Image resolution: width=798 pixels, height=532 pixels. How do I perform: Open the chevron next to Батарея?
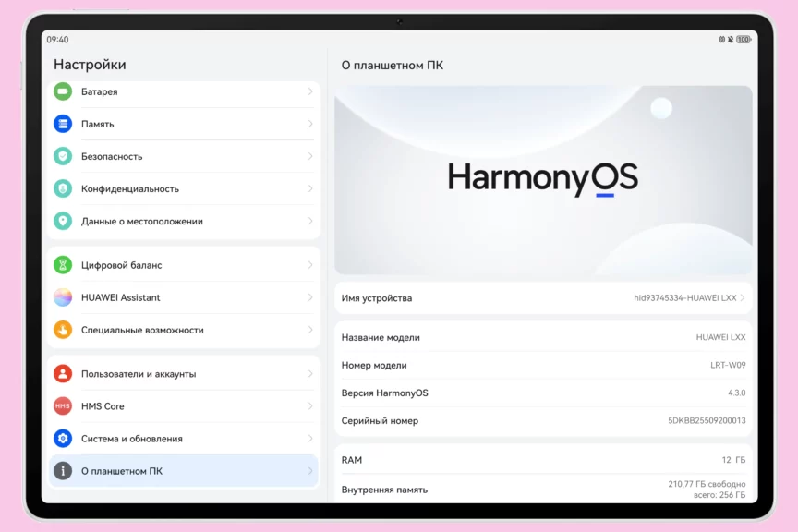click(x=310, y=91)
